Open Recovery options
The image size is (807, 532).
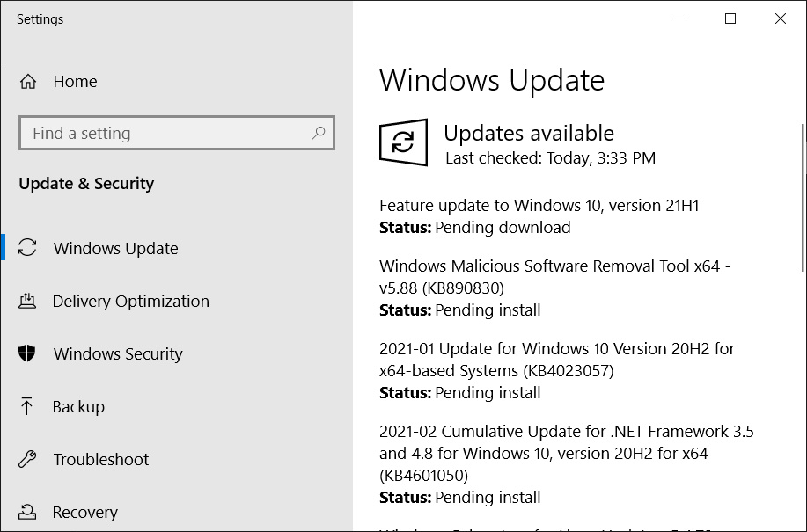point(84,512)
